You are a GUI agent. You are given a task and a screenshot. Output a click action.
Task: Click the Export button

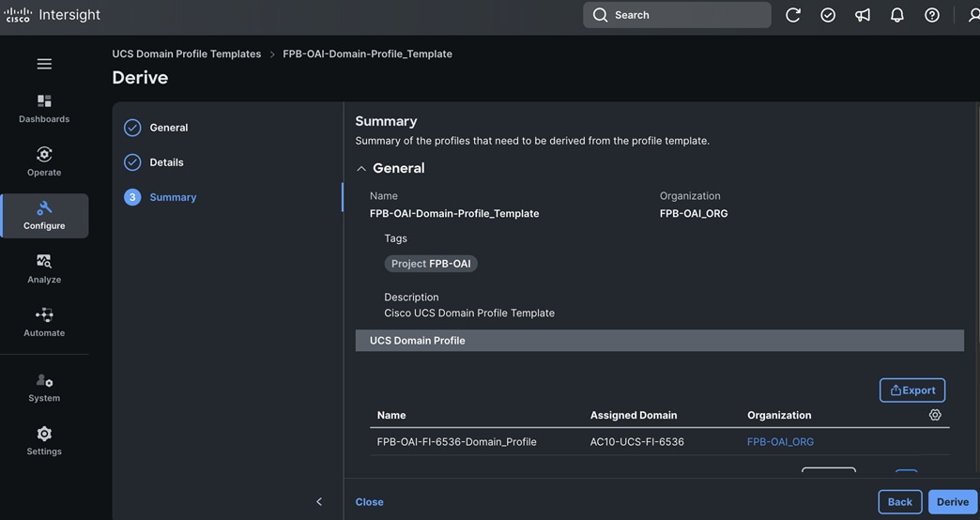pos(911,390)
